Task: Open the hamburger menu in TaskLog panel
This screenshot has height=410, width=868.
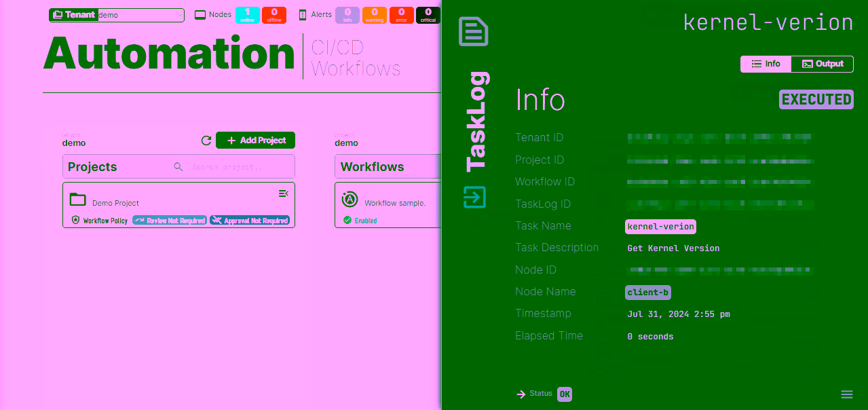Action: [x=846, y=394]
